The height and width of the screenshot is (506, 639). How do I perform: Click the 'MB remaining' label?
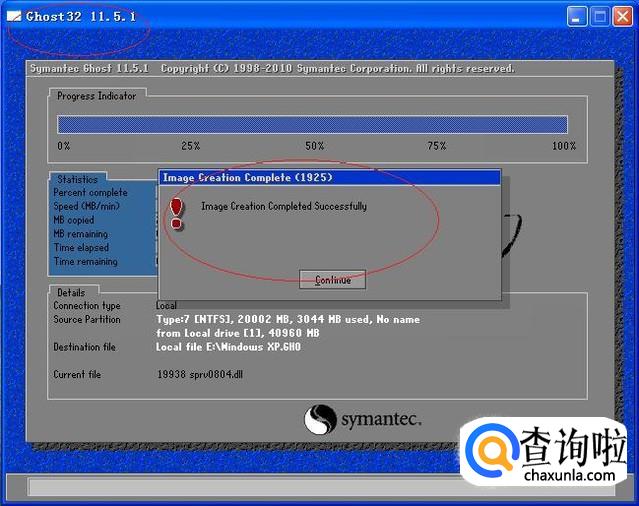point(81,234)
